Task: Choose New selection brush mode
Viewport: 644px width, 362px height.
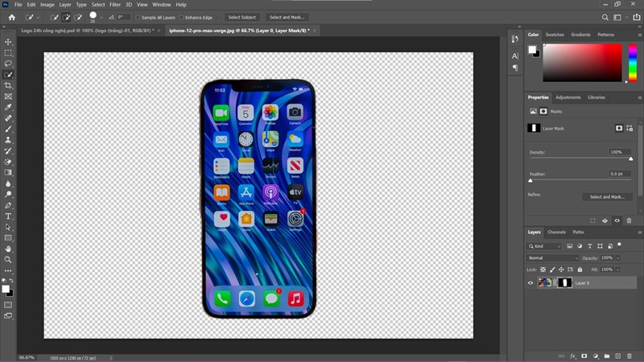Action: (54, 17)
